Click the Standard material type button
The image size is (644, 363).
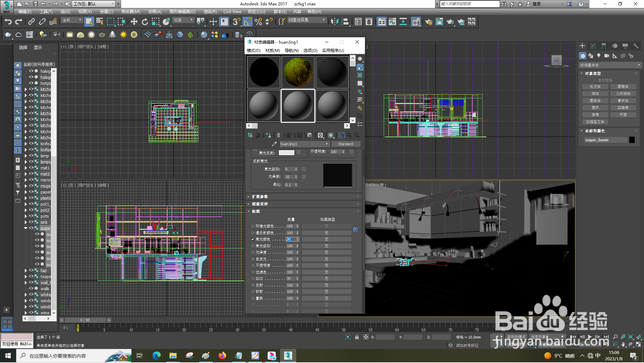pos(345,144)
